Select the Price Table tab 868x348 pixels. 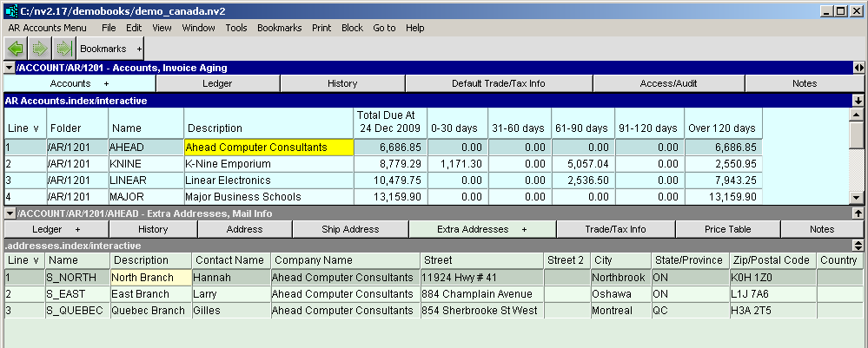click(728, 229)
